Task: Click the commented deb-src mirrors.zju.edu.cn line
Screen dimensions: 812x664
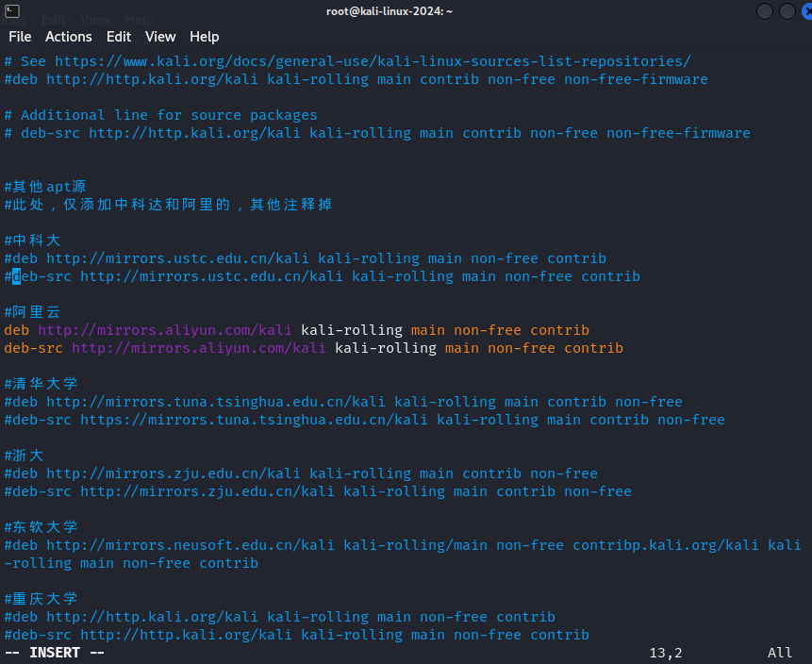Action: (x=318, y=491)
